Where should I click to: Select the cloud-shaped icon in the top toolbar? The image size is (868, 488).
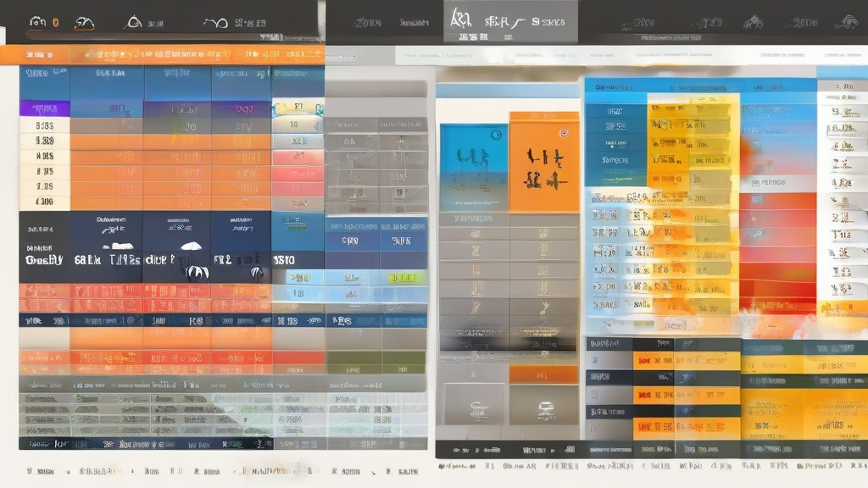click(x=84, y=23)
